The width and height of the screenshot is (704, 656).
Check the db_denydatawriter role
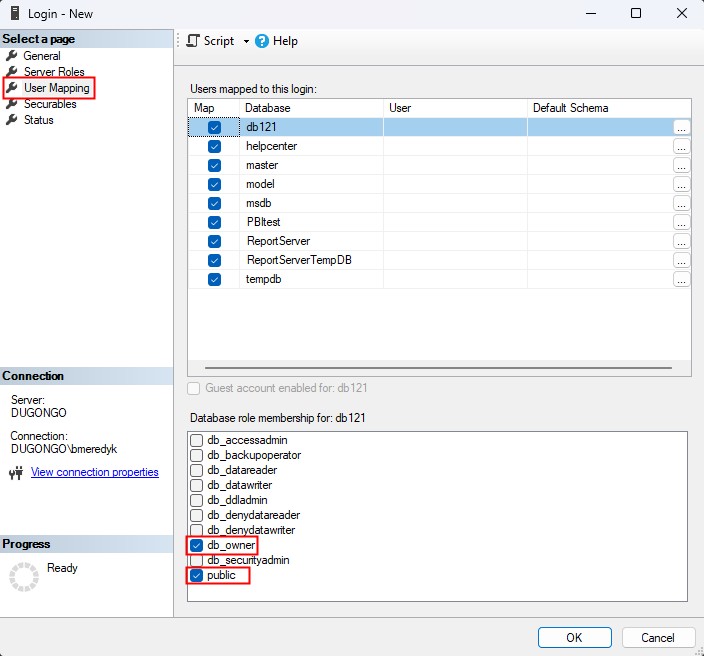[196, 530]
